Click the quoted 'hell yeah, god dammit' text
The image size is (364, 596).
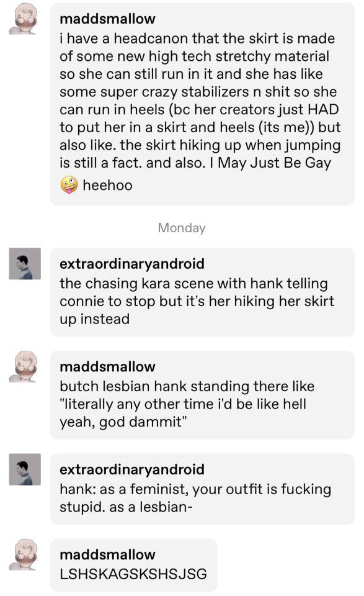183,413
